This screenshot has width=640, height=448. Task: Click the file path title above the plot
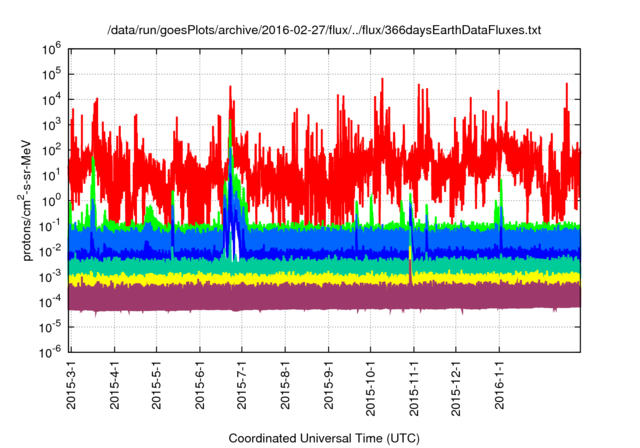click(324, 30)
